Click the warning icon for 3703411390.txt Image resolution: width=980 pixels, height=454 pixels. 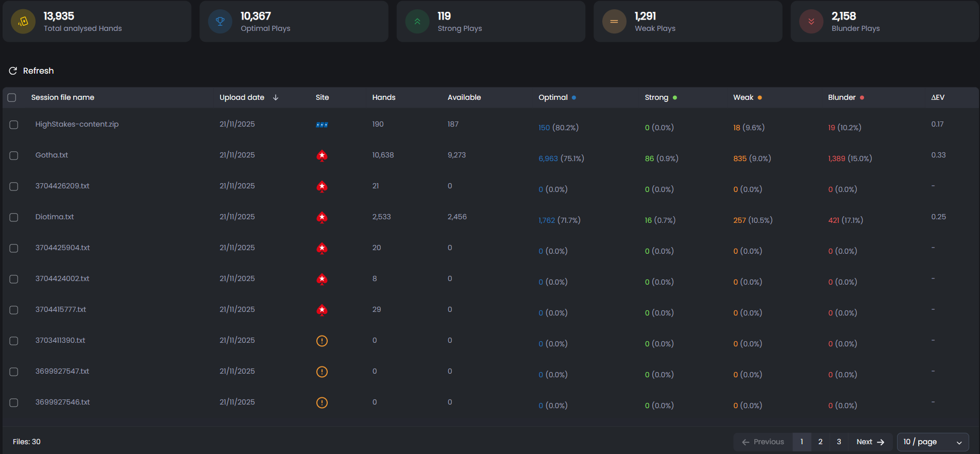tap(322, 341)
